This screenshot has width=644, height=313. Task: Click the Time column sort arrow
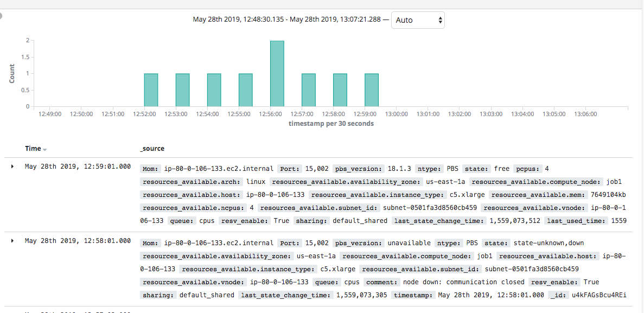(x=45, y=149)
